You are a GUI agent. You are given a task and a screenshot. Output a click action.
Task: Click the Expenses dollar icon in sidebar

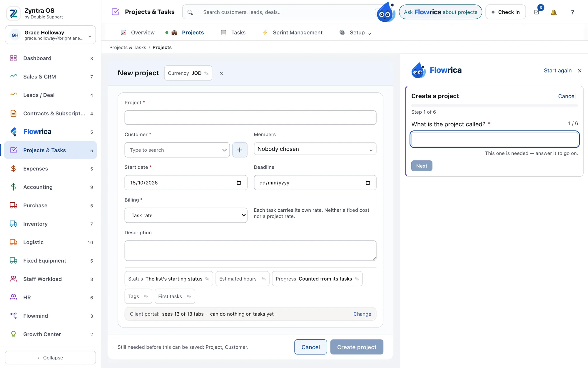[x=14, y=168]
